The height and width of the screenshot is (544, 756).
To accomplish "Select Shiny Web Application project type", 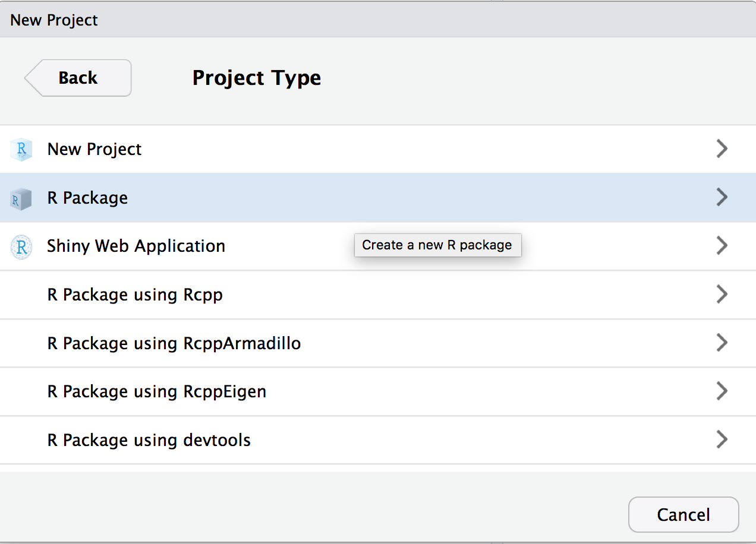I will click(x=136, y=246).
